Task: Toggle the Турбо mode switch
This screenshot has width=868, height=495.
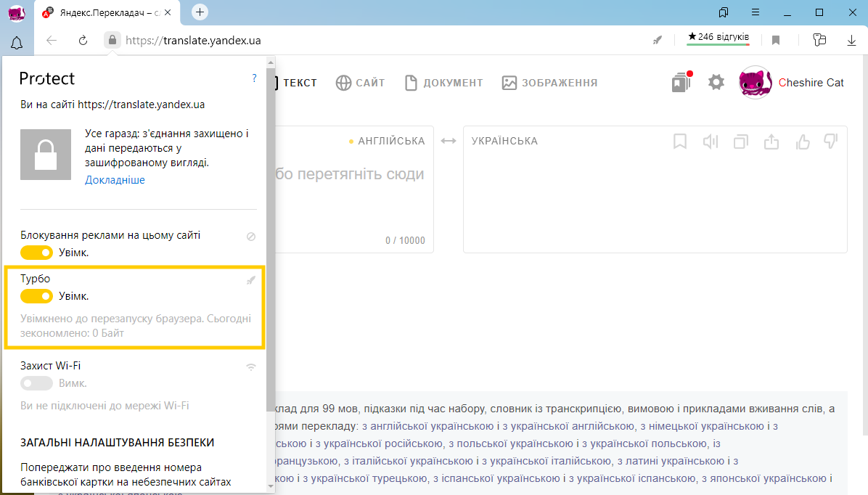Action: coord(36,296)
